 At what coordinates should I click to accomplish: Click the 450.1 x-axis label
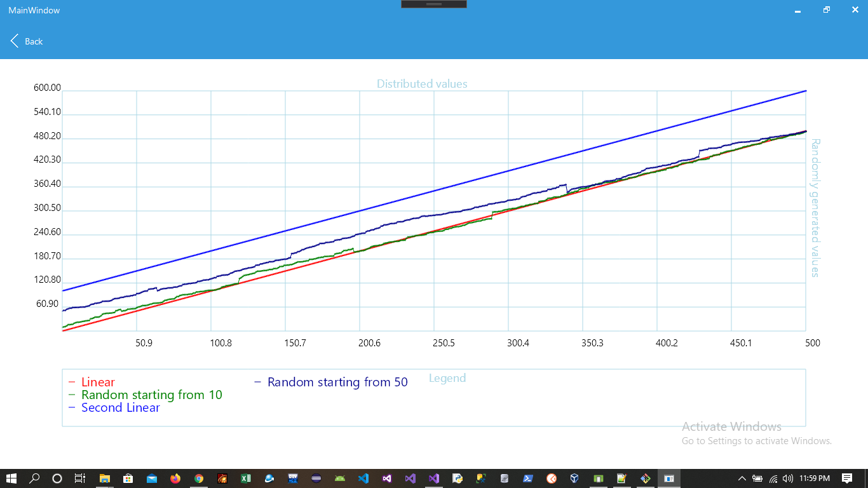(741, 343)
